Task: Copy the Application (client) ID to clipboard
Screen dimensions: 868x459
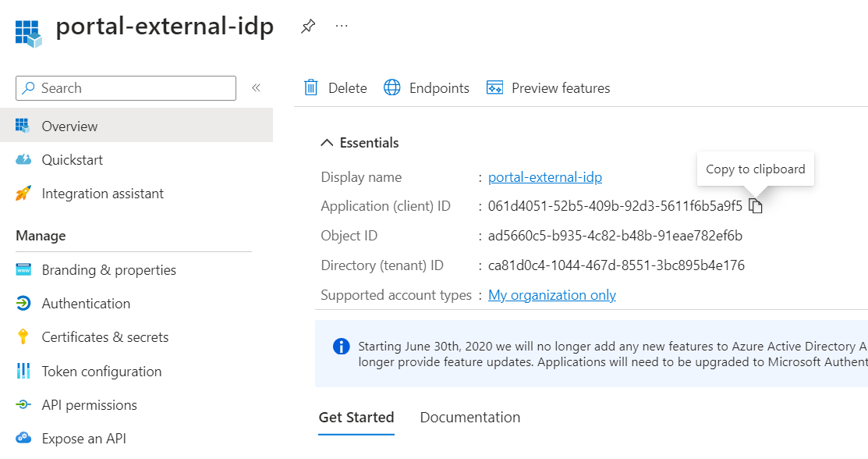Action: point(754,205)
